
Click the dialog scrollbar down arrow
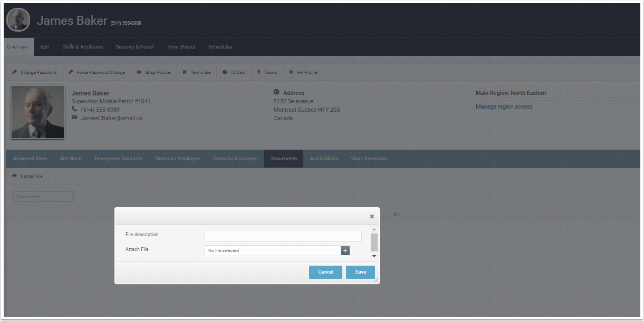click(374, 256)
